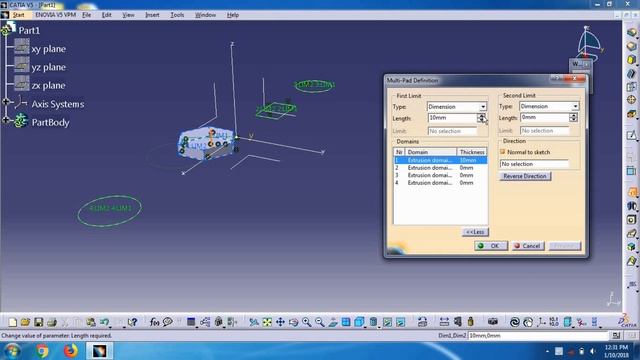This screenshot has height=360, width=640.
Task: Select Extrusion domain row 3
Action: (x=440, y=175)
